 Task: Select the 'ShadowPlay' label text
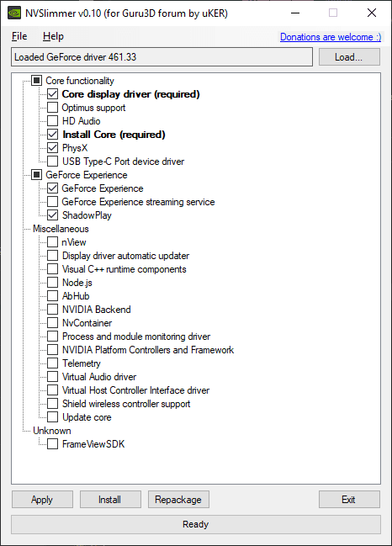coord(87,215)
